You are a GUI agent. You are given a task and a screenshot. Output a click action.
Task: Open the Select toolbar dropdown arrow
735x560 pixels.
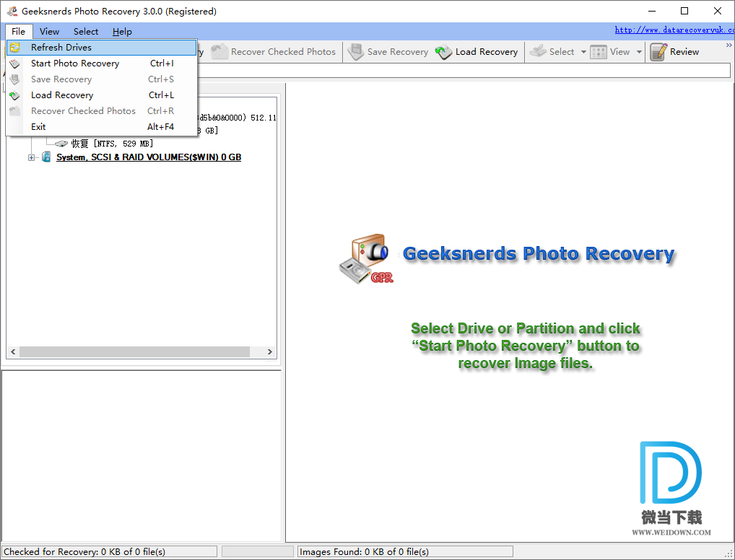583,51
